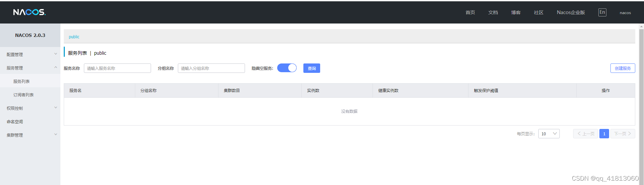
Task: Expand the 配置管理 menu chevron
Action: coord(56,54)
